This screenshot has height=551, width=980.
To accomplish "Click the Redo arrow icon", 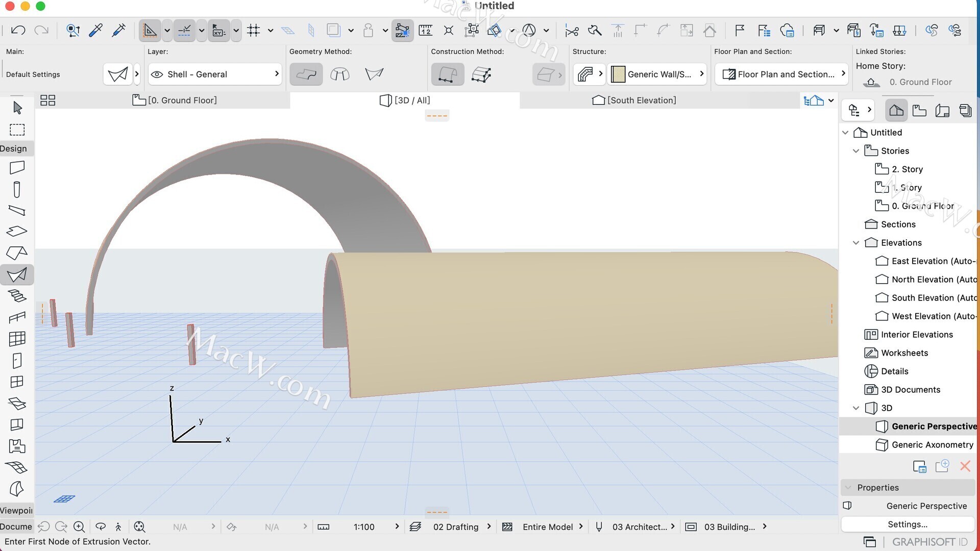I will [x=41, y=30].
